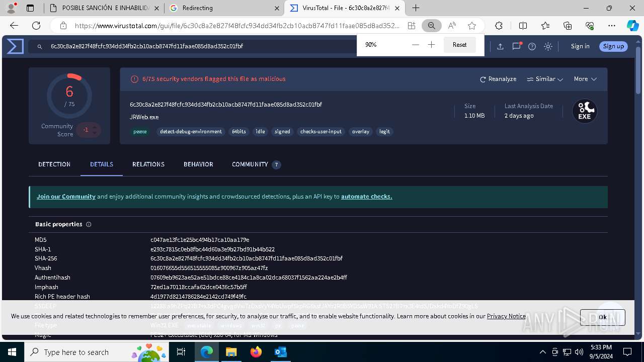Reset the page zoom level
This screenshot has width=644, height=362.
click(x=459, y=45)
